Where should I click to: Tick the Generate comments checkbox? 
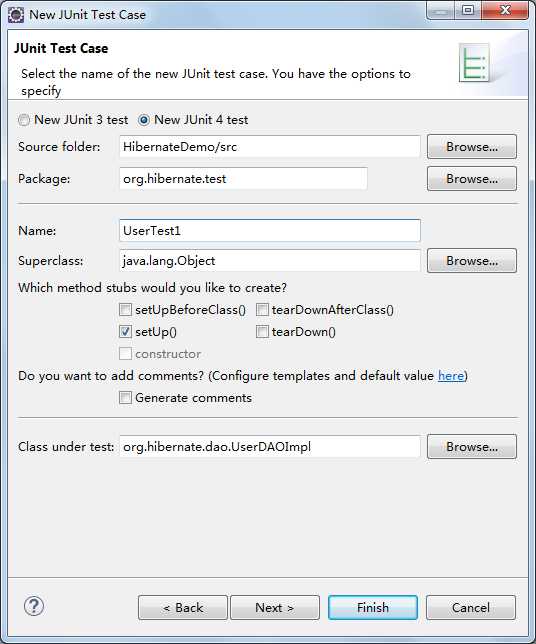tap(125, 398)
